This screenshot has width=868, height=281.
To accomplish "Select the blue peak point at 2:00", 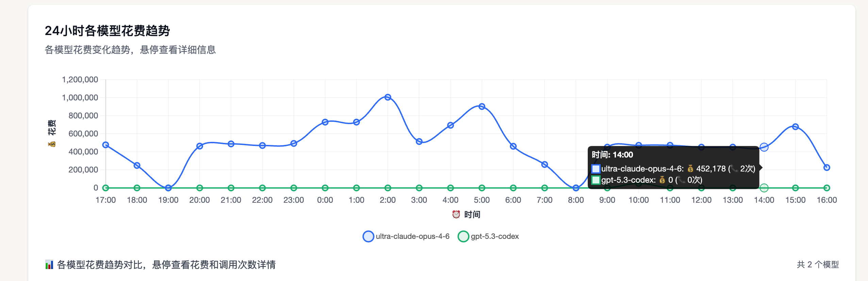I will point(388,97).
